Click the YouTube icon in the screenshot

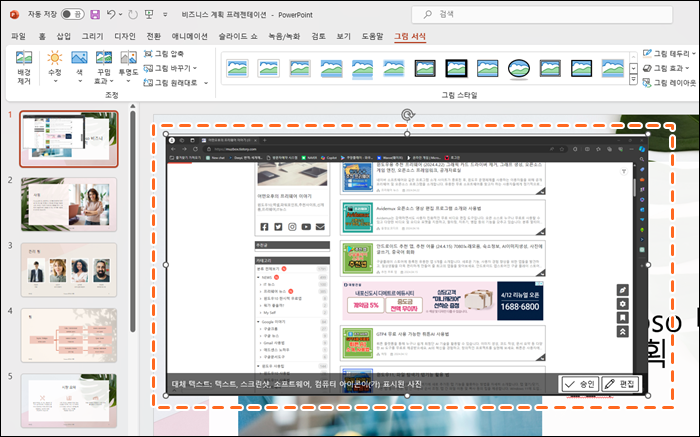pyautogui.click(x=306, y=227)
